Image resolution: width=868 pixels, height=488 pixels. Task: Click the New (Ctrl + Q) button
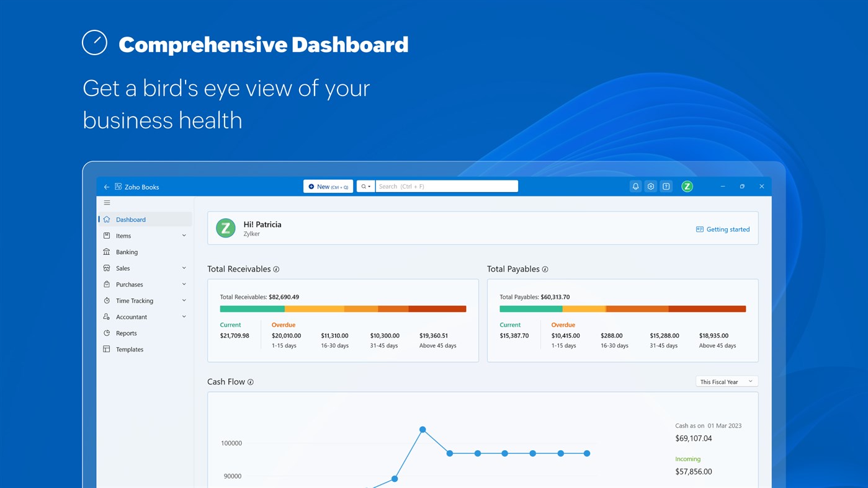coord(328,186)
